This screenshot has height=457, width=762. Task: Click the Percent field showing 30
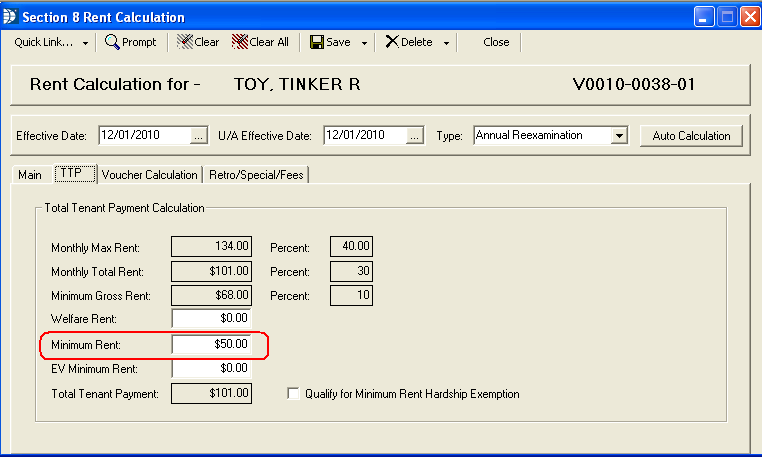coord(351,271)
